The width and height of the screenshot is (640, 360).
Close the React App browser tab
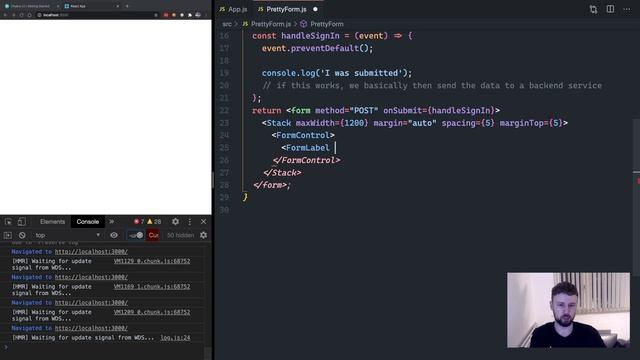118,6
